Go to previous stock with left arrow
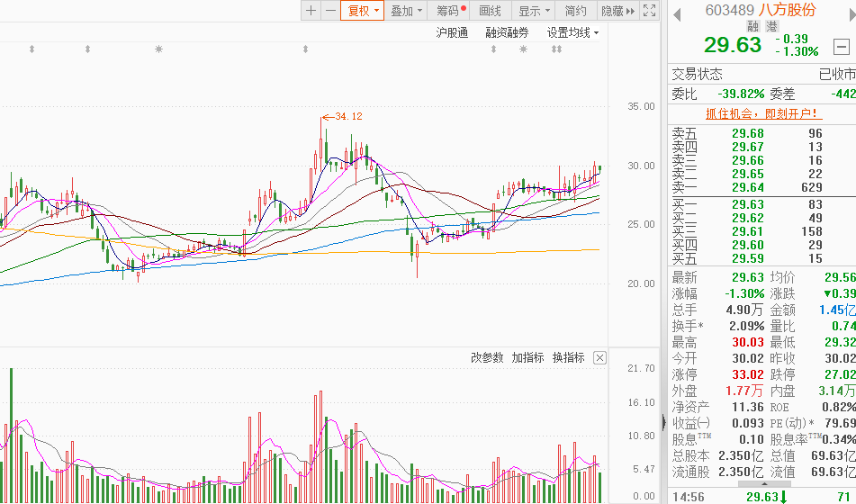This screenshot has height=504, width=856. tap(677, 14)
